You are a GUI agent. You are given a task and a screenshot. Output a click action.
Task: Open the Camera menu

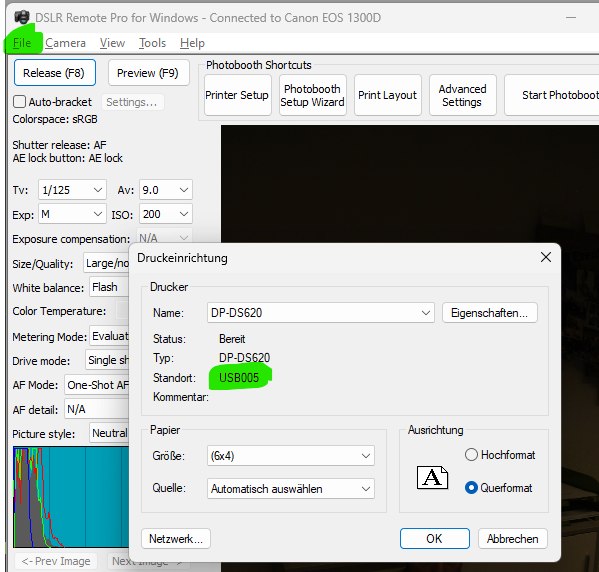tap(65, 43)
